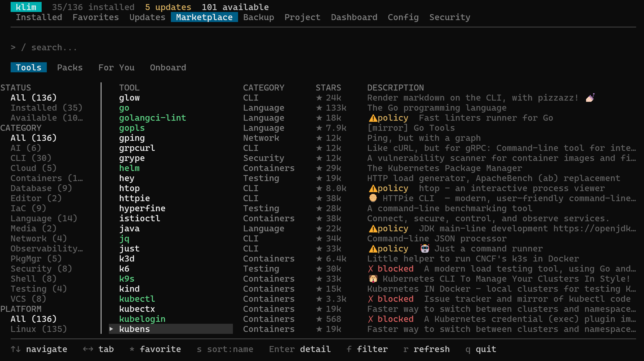644x361 pixels.
Task: Select the jq tool row
Action: 372,238
